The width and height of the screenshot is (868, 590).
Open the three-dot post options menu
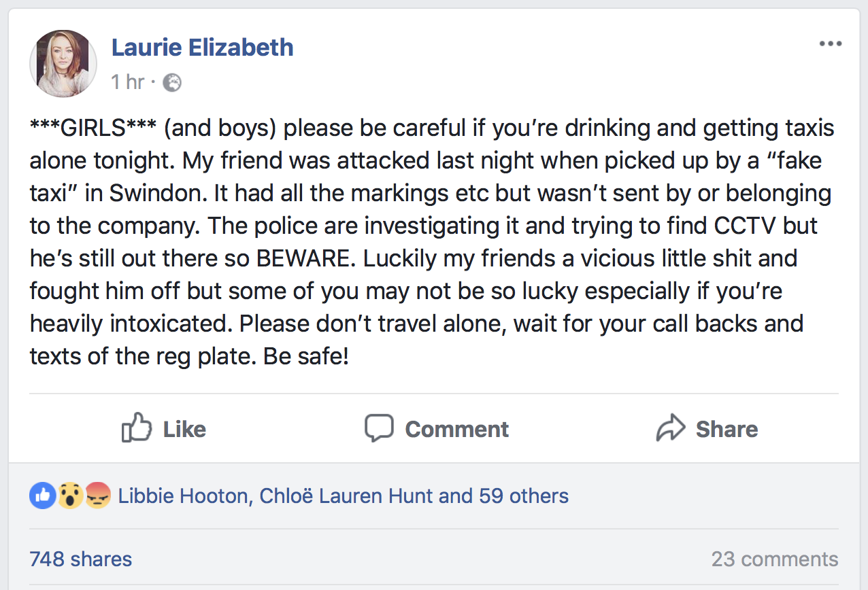[x=830, y=44]
